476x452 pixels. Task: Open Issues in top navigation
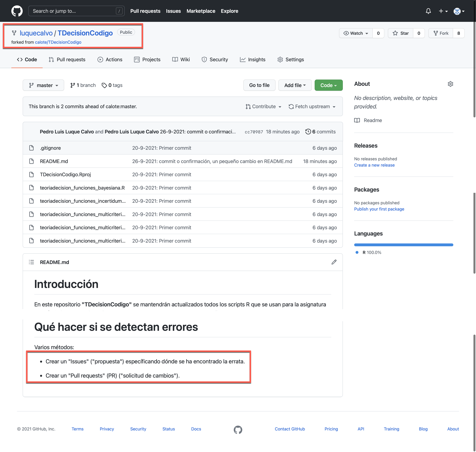[173, 11]
